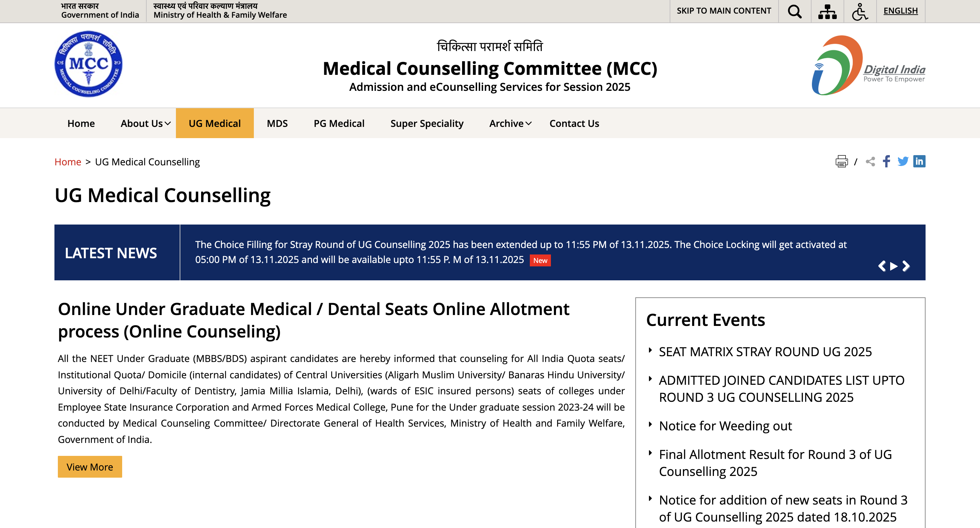Open the PG Medical menu item

pyautogui.click(x=339, y=123)
